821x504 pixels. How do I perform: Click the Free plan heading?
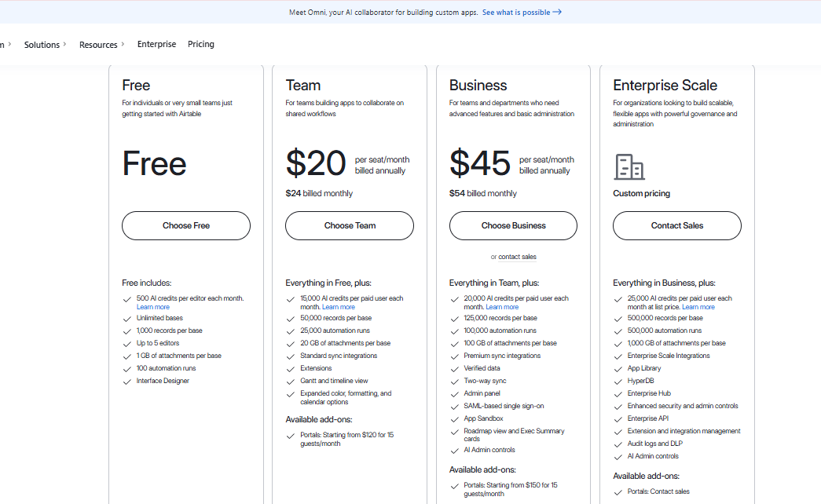pyautogui.click(x=136, y=86)
